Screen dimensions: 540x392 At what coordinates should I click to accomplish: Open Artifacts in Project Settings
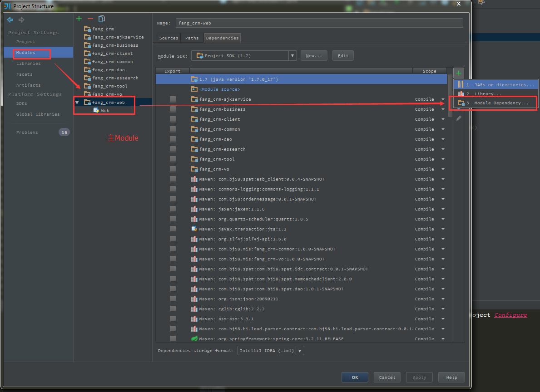[x=28, y=85]
